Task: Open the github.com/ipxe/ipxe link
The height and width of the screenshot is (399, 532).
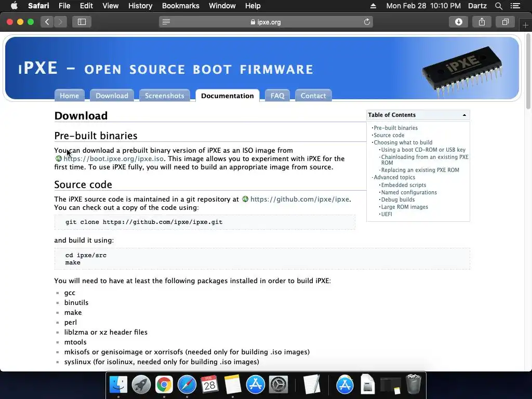Action: (300, 199)
